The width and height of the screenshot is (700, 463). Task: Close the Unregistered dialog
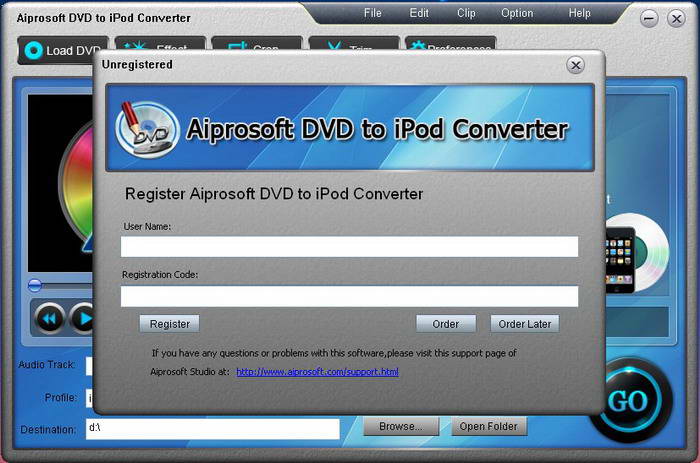point(576,66)
